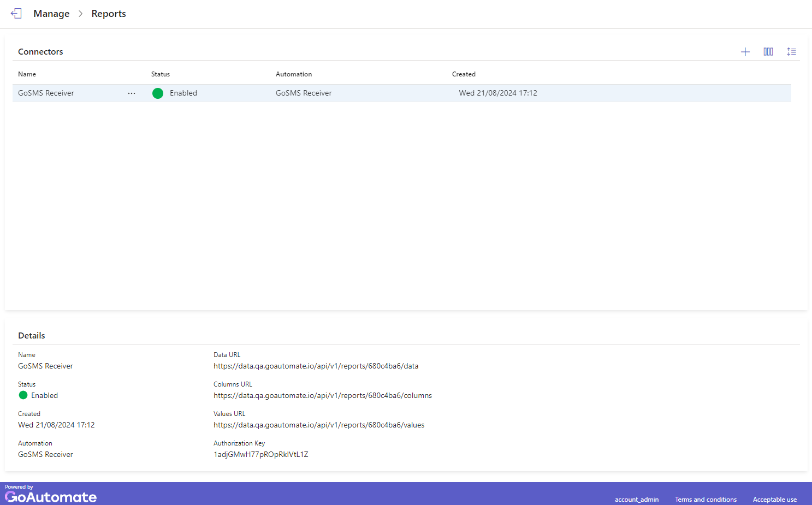812x505 pixels.
Task: Click the Authorization Key label
Action: click(x=239, y=443)
